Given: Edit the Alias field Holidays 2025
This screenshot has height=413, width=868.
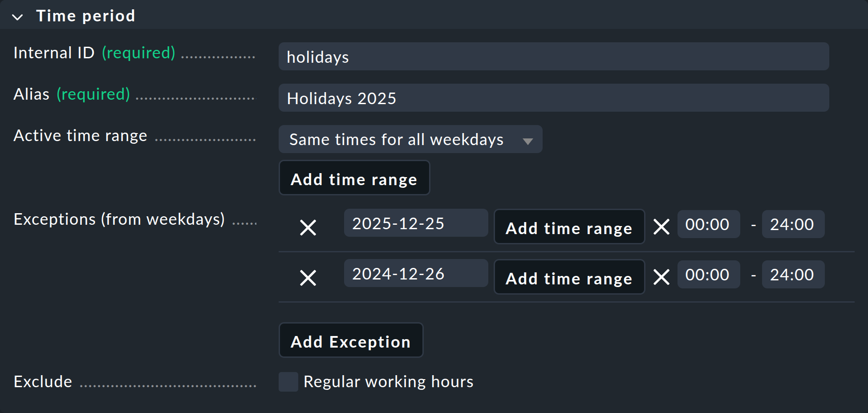Looking at the screenshot, I should click(553, 98).
